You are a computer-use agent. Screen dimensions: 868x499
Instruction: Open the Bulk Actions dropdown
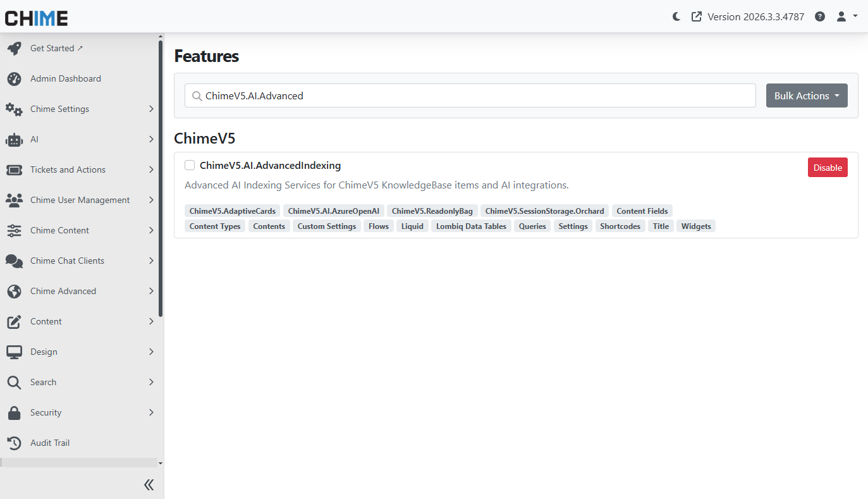[807, 96]
